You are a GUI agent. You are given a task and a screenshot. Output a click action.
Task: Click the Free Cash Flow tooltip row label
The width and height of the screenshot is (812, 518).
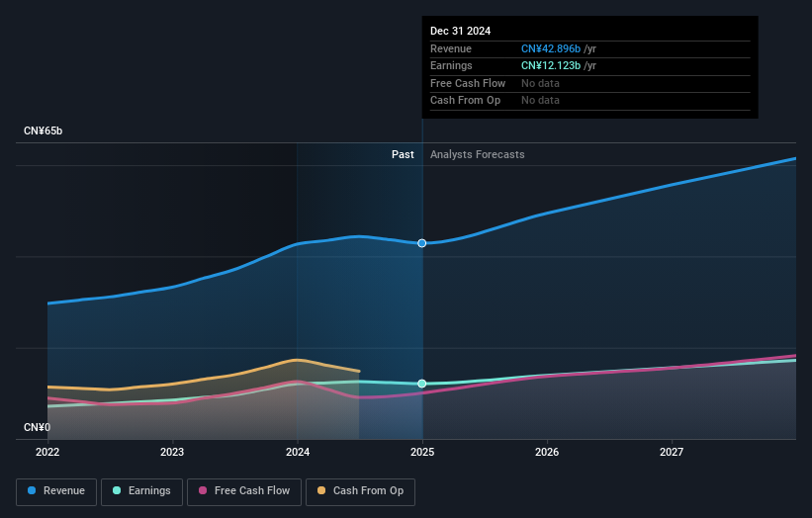point(468,83)
